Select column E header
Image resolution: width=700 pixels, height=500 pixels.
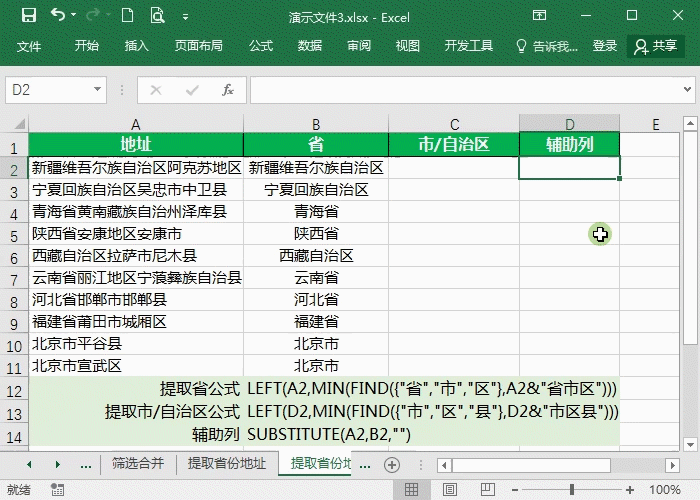click(655, 124)
